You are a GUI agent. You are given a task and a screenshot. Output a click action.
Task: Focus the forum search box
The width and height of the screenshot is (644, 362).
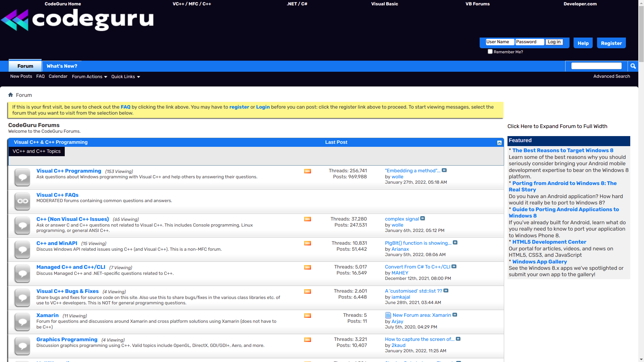click(596, 66)
